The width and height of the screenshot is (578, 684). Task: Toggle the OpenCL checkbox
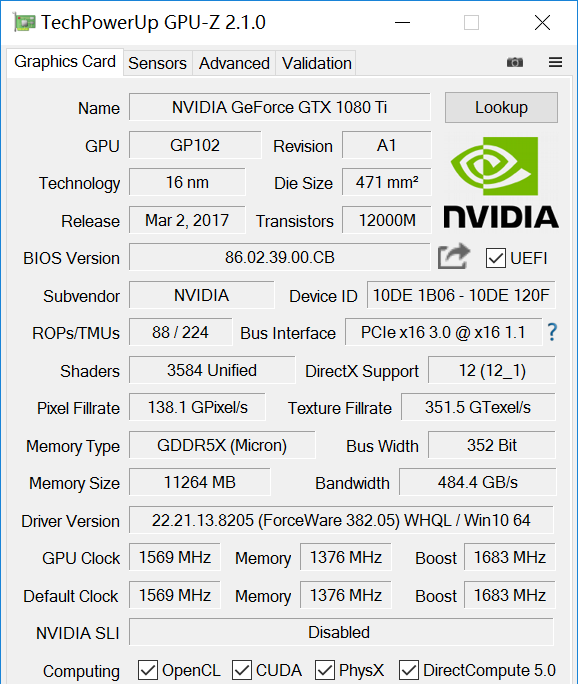pyautogui.click(x=148, y=670)
